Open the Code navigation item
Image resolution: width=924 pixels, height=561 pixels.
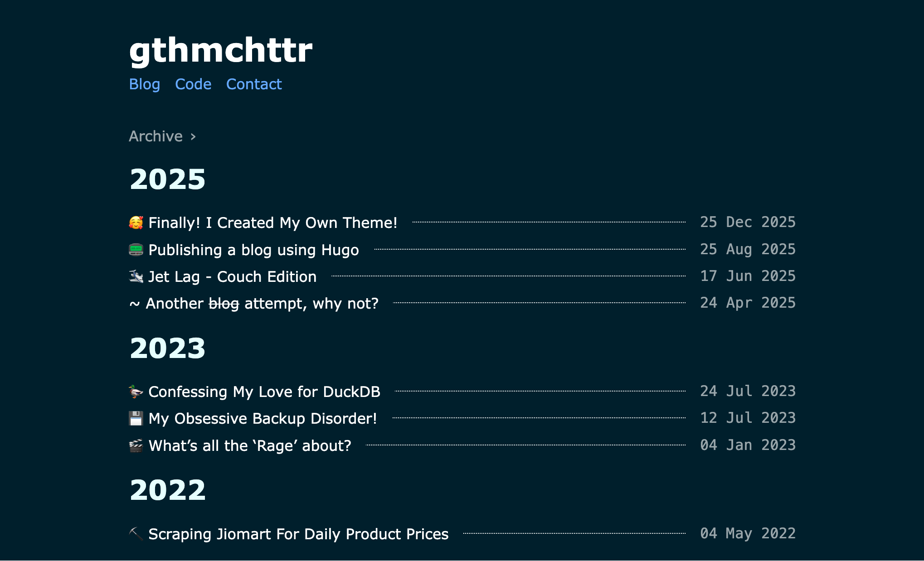193,84
